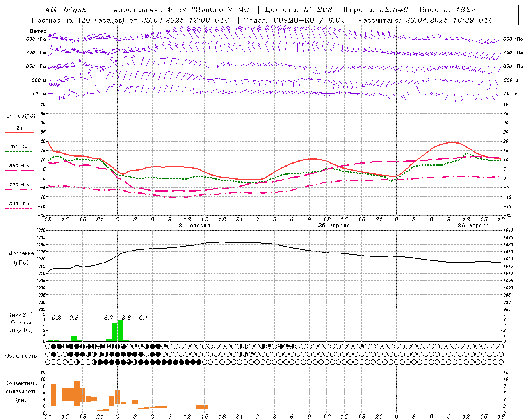Click the dashed line sample under Td 2м legend
The height and width of the screenshot is (420, 525).
coord(18,151)
